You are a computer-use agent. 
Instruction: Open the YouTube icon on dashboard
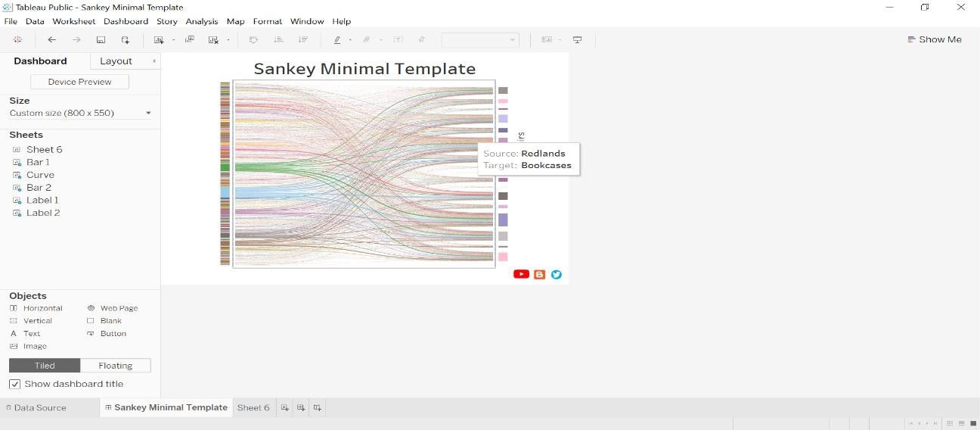(521, 274)
